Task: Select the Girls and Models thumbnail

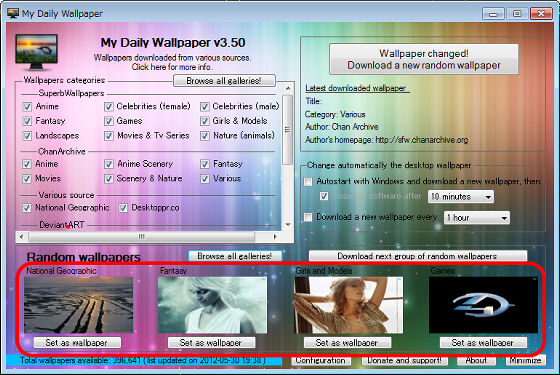Action: tap(349, 305)
